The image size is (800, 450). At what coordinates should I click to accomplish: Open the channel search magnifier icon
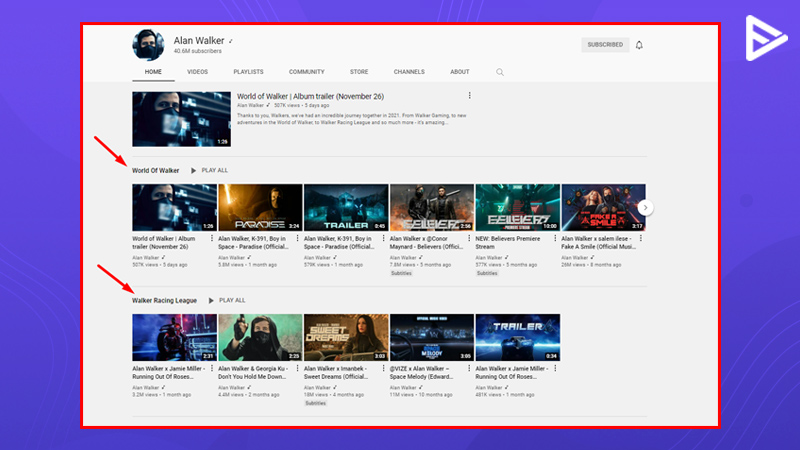click(x=500, y=72)
